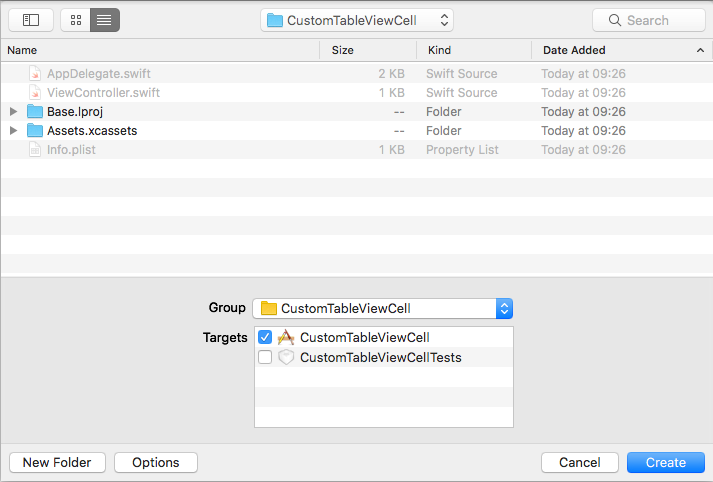
Task: Click the Property List kind cell
Action: point(462,150)
